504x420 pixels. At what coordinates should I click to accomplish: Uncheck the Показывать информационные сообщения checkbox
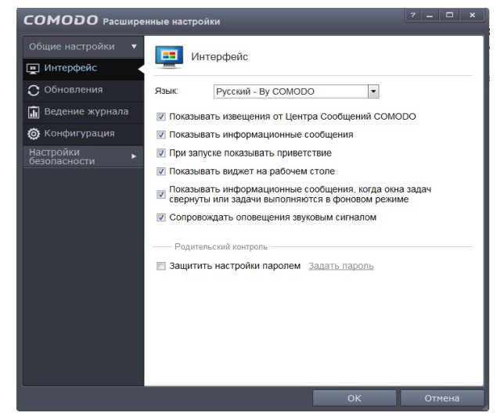click(161, 135)
